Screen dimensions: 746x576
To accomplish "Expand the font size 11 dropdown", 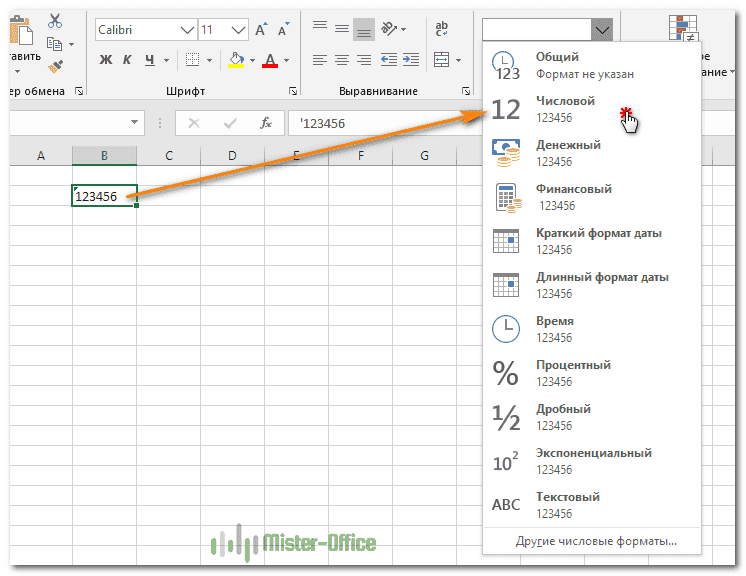I will click(x=238, y=30).
